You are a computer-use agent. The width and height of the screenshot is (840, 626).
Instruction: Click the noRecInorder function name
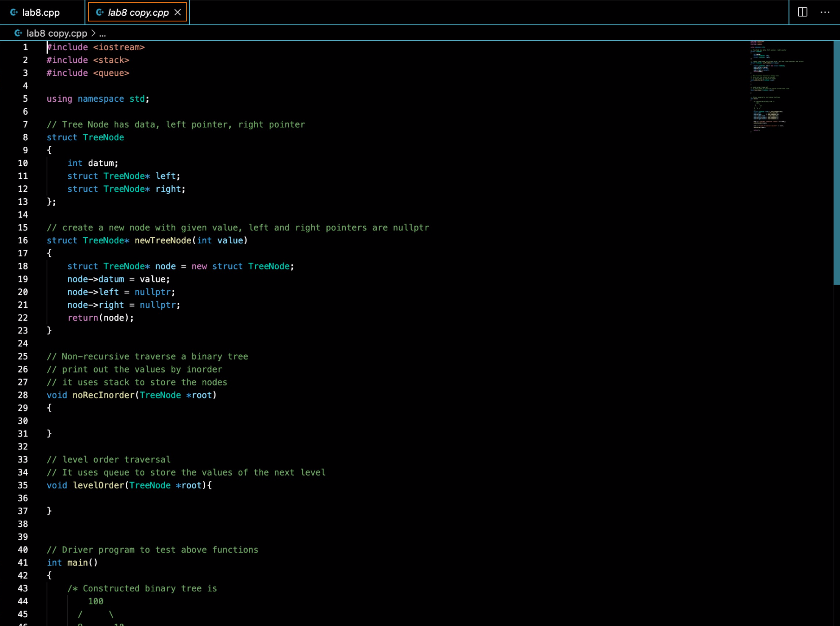pos(103,395)
